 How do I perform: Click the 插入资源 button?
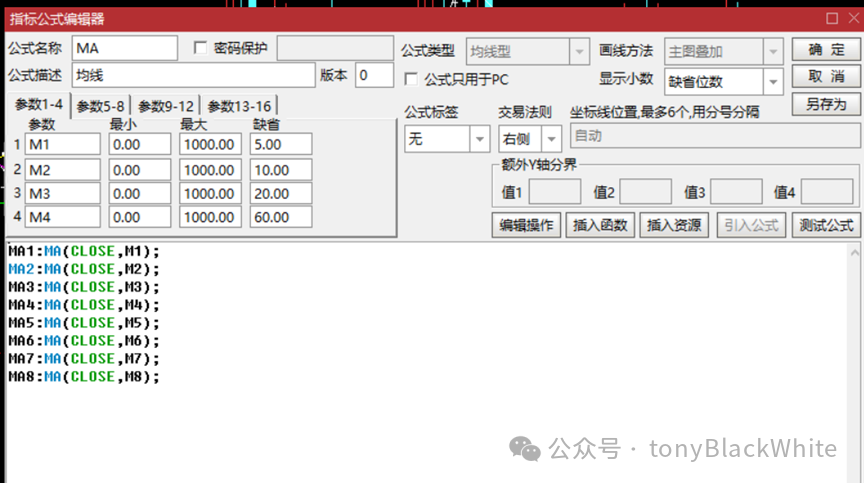674,225
